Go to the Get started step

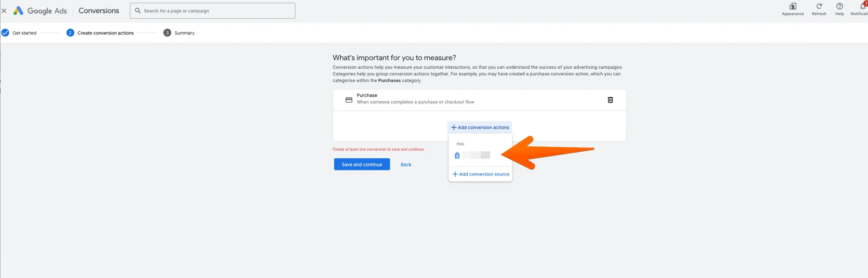tap(19, 33)
